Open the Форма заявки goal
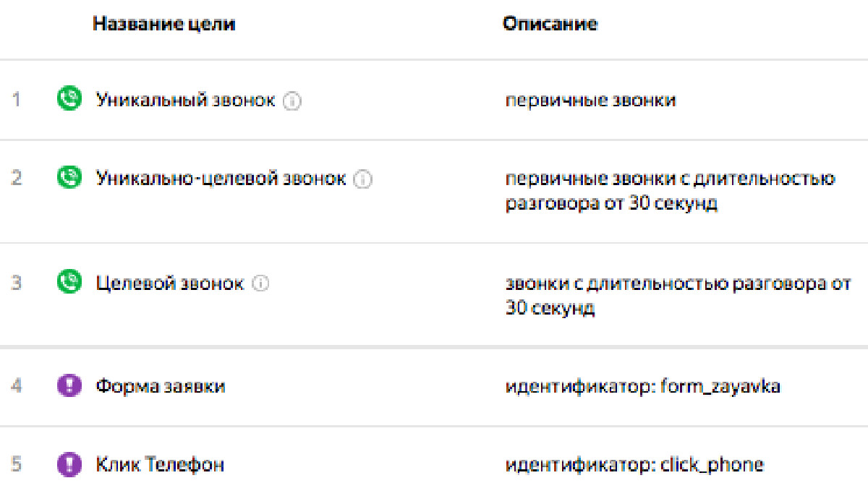The height and width of the screenshot is (504, 868). pyautogui.click(x=160, y=386)
